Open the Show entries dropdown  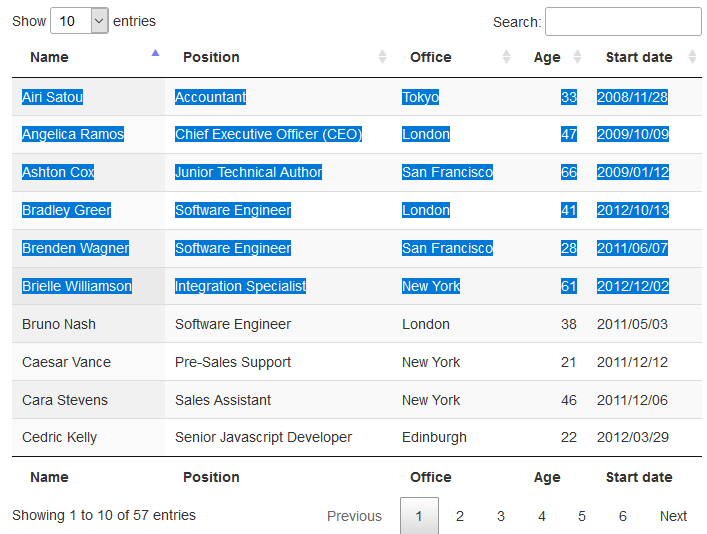pyautogui.click(x=79, y=21)
